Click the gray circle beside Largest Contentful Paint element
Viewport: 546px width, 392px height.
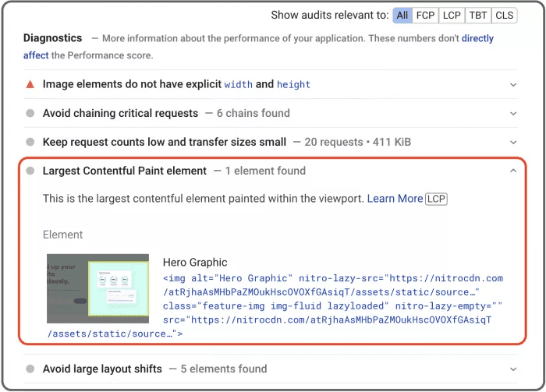[x=30, y=171]
